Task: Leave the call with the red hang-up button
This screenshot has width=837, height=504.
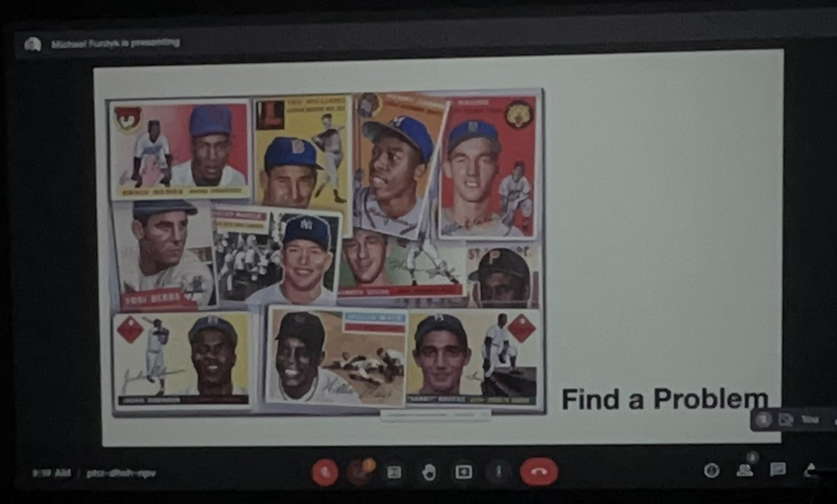Action: [539, 472]
